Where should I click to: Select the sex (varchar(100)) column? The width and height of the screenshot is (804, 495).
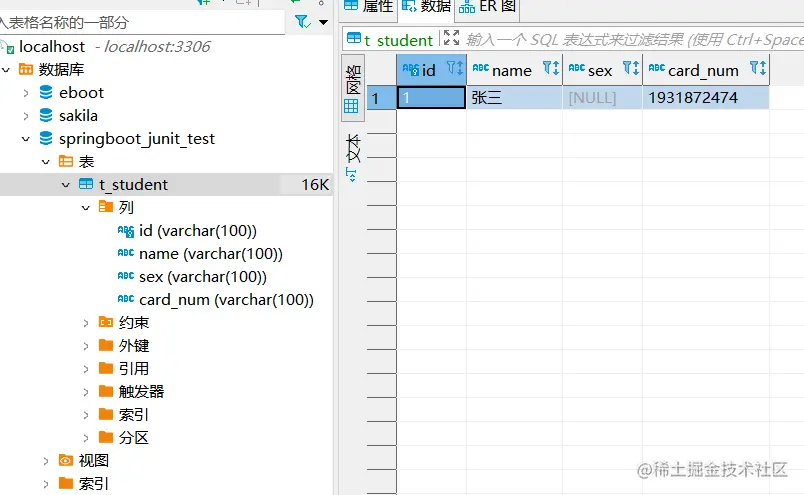(x=203, y=277)
